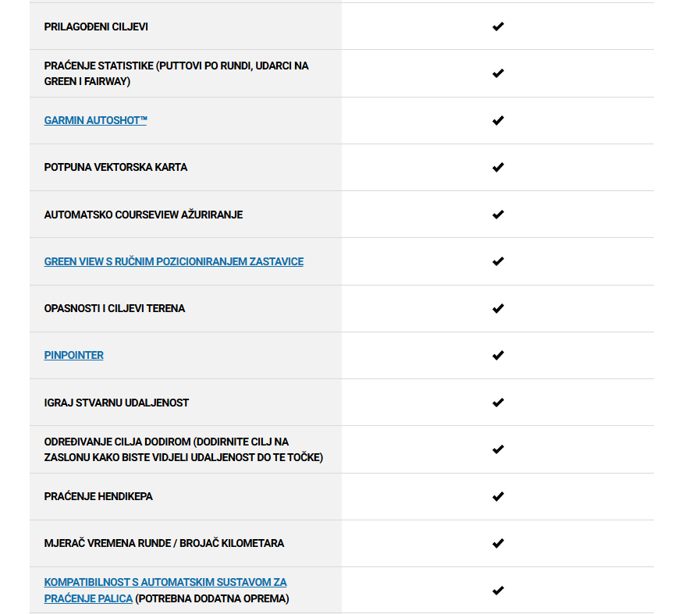The height and width of the screenshot is (614, 700).
Task: Click checkmark in palica tracking compatibility row
Action: [498, 591]
